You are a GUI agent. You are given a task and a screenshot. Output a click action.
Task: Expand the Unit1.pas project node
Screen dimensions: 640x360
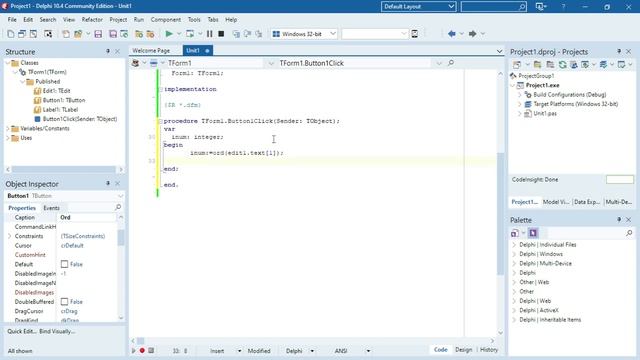coord(520,113)
